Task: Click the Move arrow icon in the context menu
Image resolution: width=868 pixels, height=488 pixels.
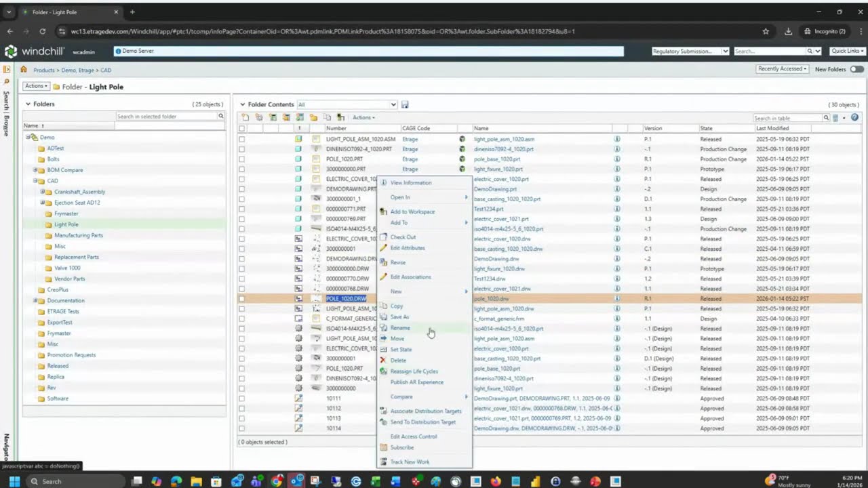Action: 383,338
